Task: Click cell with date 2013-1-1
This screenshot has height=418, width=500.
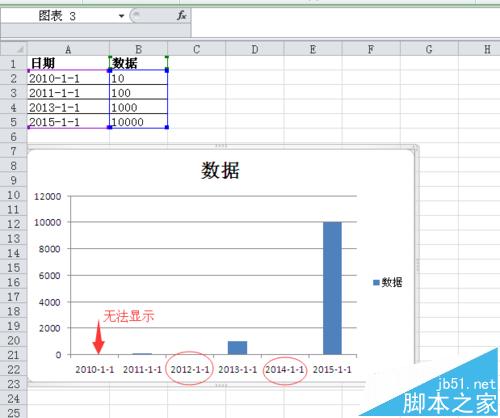Action: 68,107
